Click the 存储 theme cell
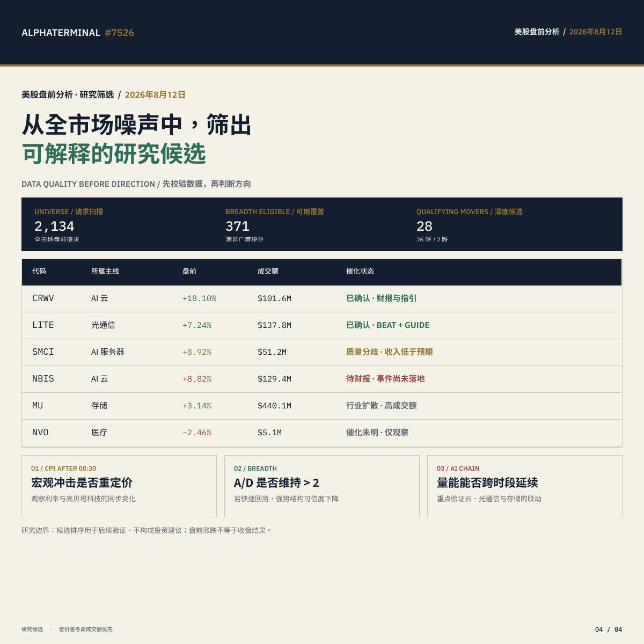The width and height of the screenshot is (644, 644). coord(99,406)
